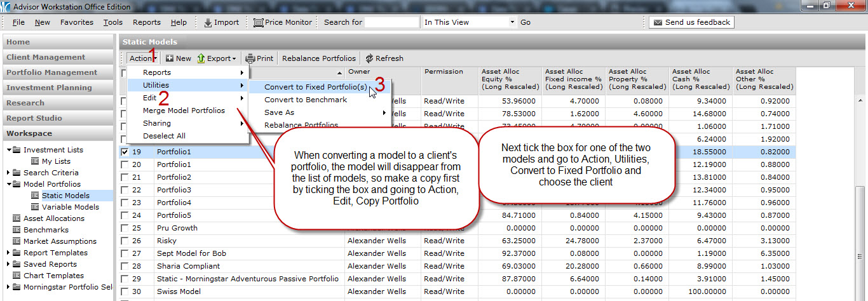Expand the Report Templates tree node
This screenshot has height=301, width=868.
8,253
